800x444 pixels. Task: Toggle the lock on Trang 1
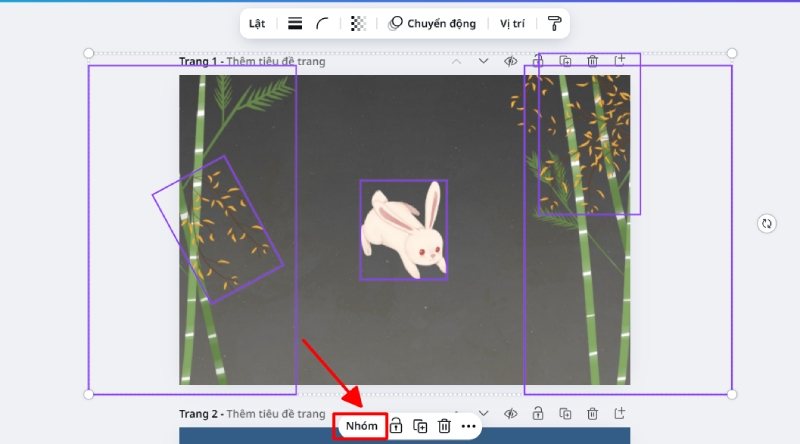[x=538, y=61]
